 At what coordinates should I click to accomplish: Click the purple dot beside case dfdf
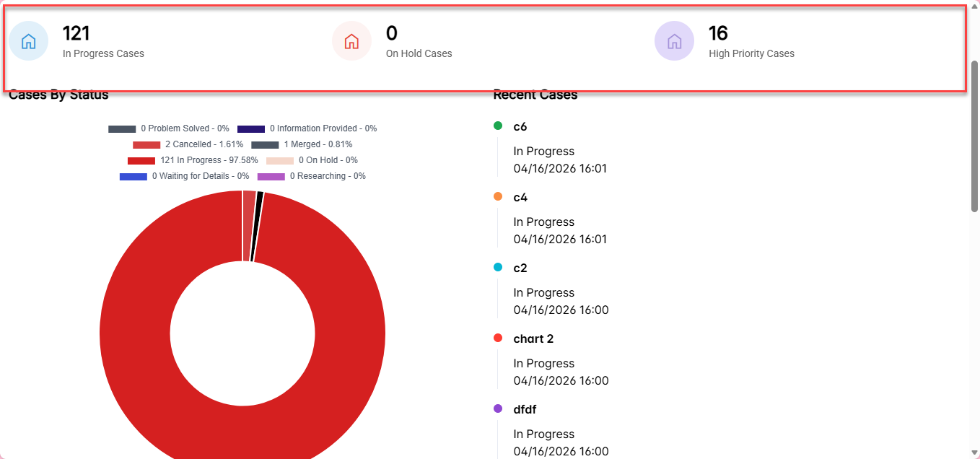(x=498, y=409)
